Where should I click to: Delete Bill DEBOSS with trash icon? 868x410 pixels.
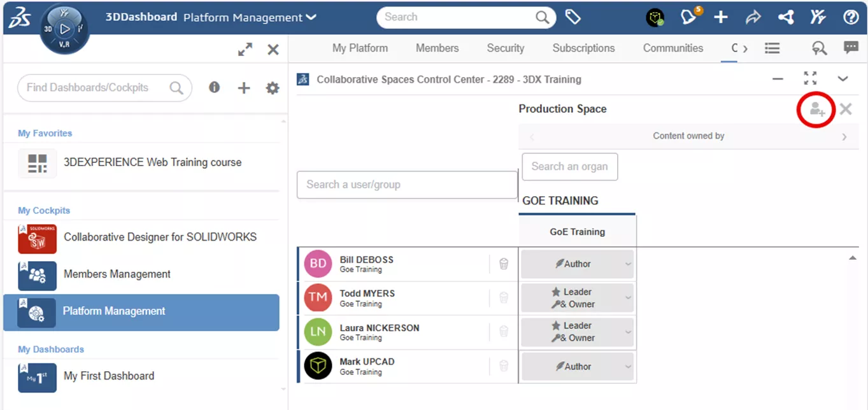point(504,264)
